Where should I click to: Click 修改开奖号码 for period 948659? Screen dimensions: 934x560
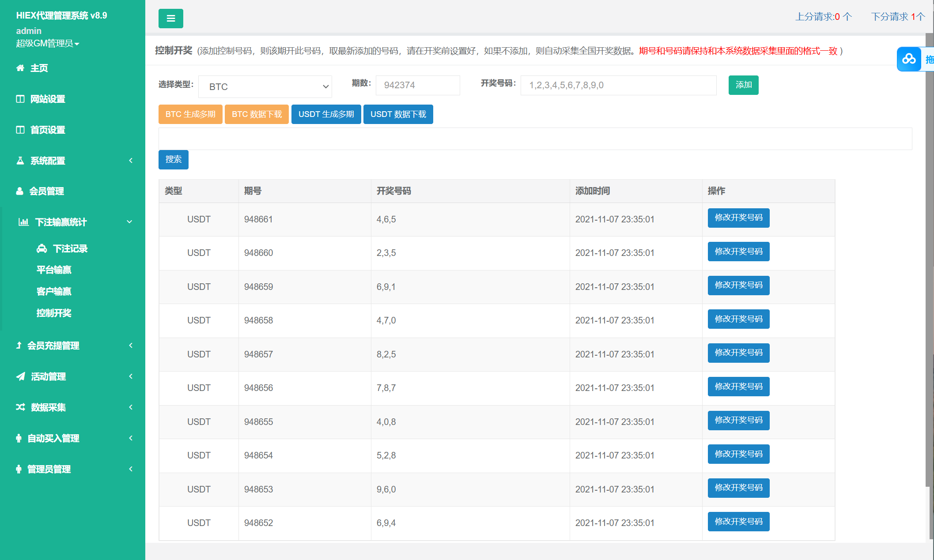click(x=738, y=286)
